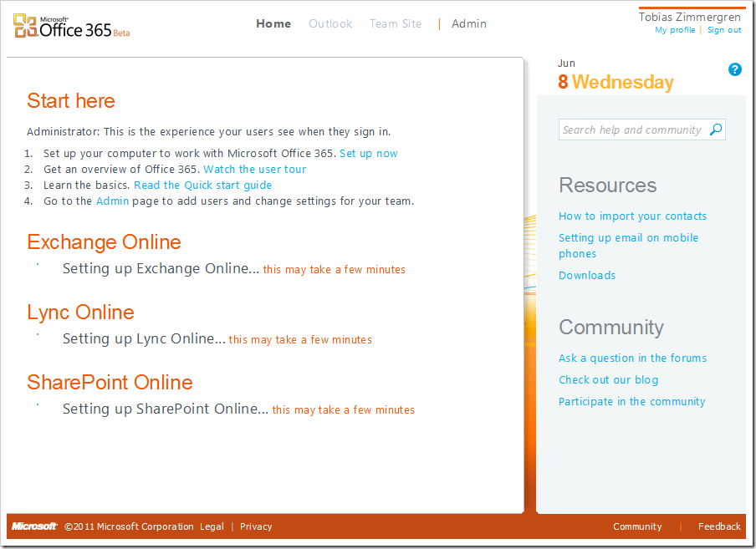The image size is (756, 549).
Task: Click the search magnifier icon
Action: coord(716,130)
